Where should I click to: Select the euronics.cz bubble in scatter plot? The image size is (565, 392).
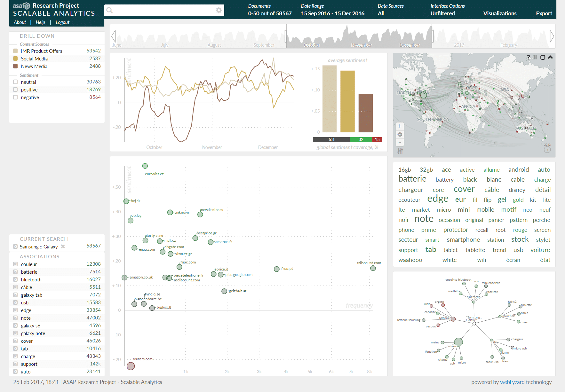click(145, 166)
